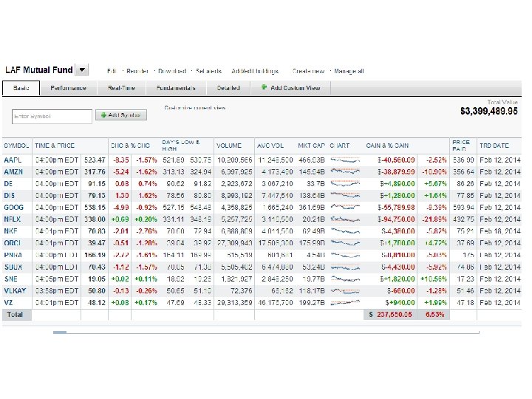
Task: Open the SBUX symbol link
Action: (13, 267)
